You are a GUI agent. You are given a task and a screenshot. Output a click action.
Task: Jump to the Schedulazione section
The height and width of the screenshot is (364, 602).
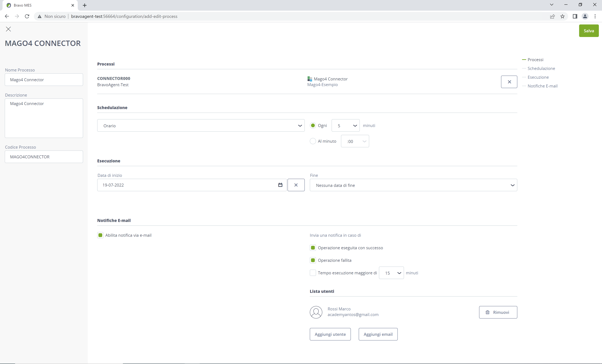(541, 68)
